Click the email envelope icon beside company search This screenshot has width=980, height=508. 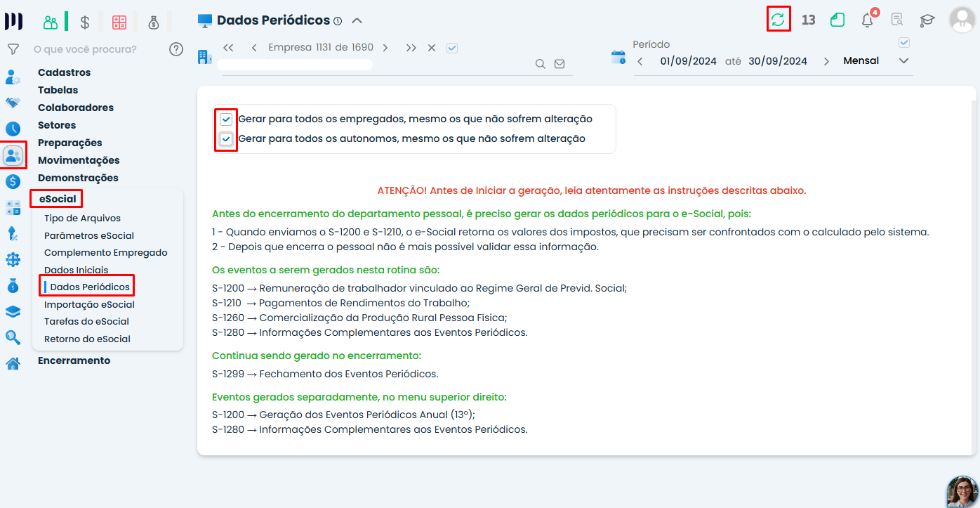coord(559,63)
